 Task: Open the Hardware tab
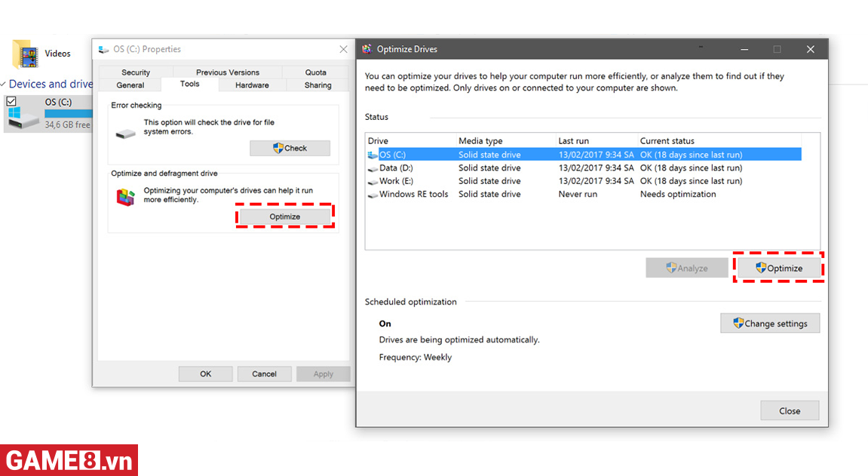point(252,85)
